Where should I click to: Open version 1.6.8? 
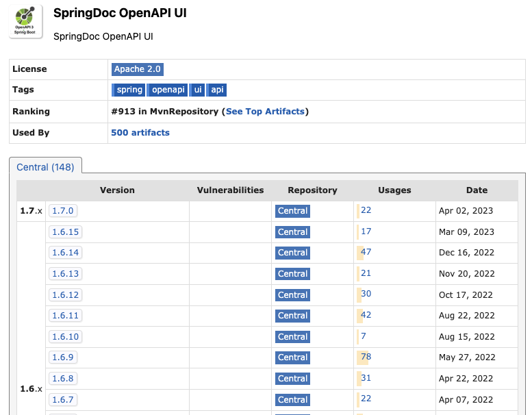(63, 379)
